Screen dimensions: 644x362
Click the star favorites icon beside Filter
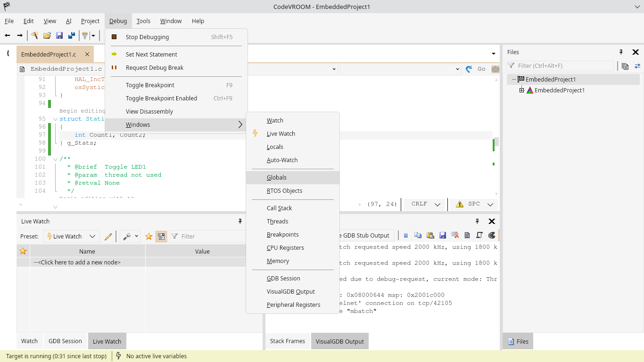coord(149,236)
